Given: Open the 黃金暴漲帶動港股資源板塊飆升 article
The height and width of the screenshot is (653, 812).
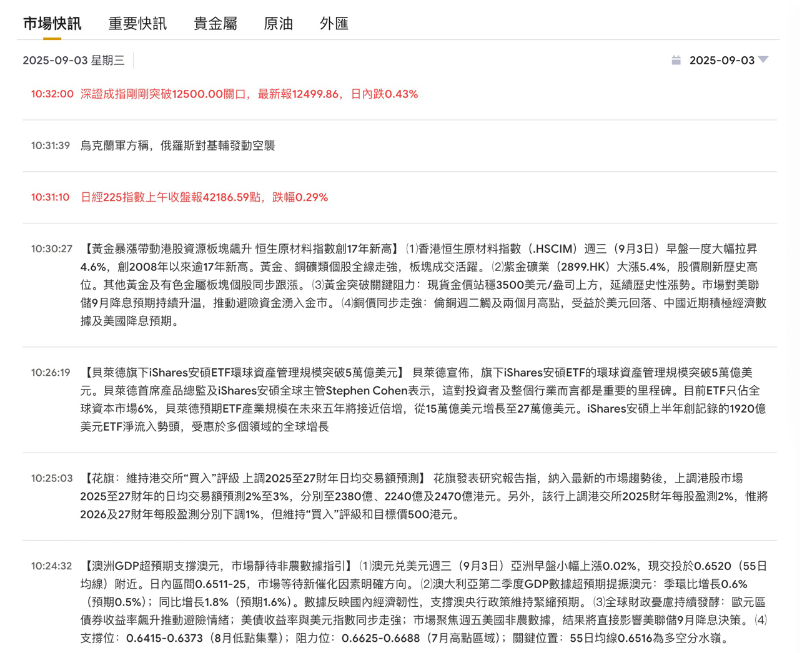Looking at the screenshot, I should 423,285.
